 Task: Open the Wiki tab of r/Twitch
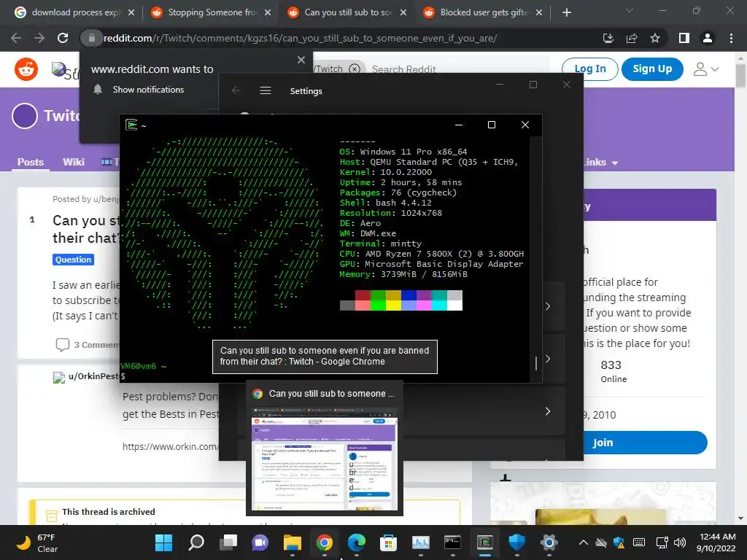click(x=74, y=162)
